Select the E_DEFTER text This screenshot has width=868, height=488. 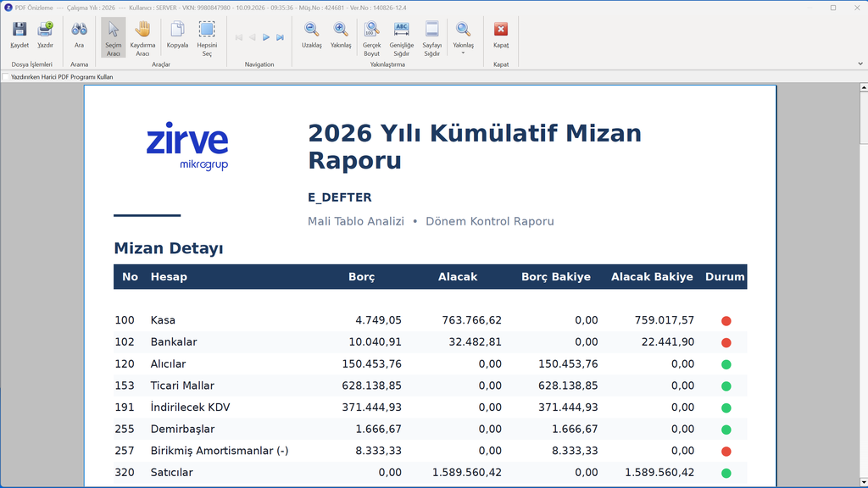point(340,197)
